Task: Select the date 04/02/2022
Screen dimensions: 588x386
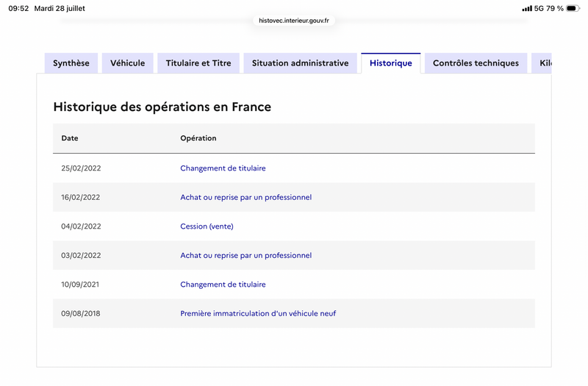Action: click(81, 226)
